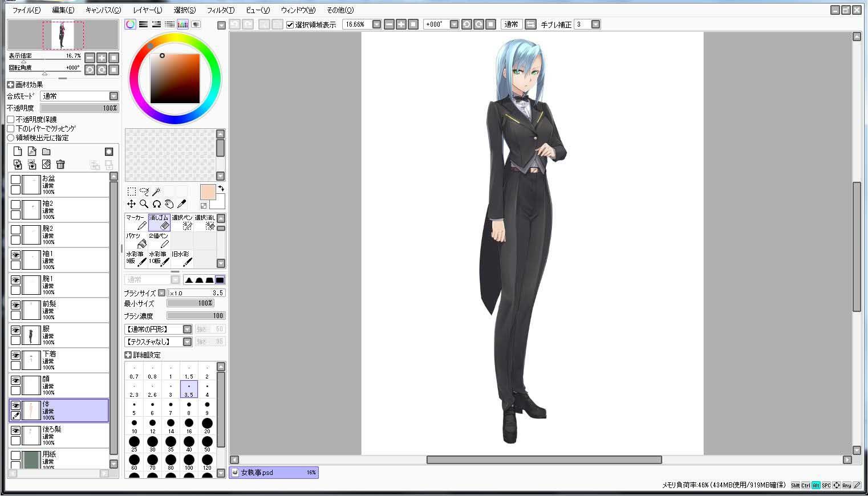Select the move layer tool
The height and width of the screenshot is (496, 868).
point(131,204)
